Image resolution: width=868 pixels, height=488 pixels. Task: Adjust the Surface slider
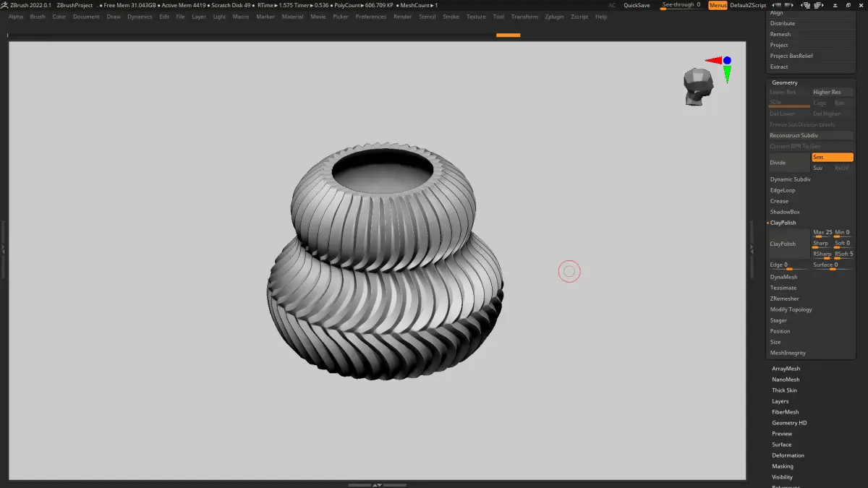(833, 265)
